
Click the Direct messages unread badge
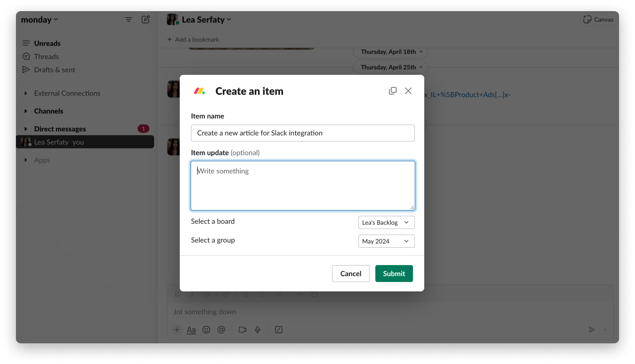[x=143, y=129]
